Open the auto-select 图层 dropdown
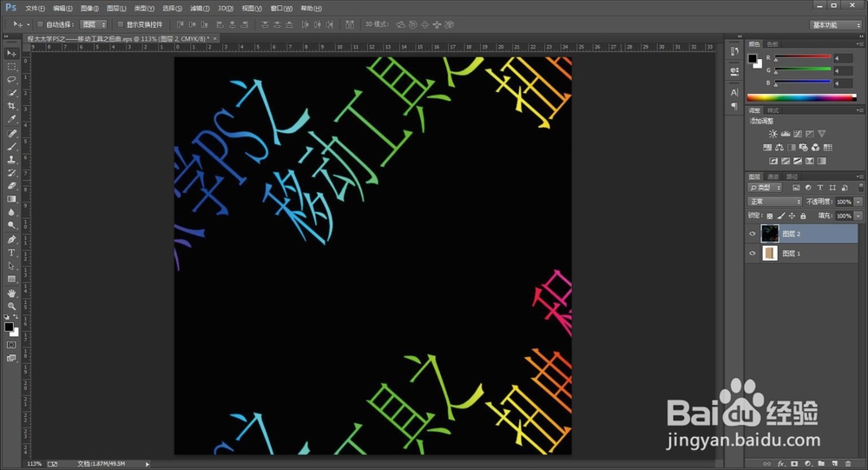Image resolution: width=868 pixels, height=470 pixels. (x=93, y=24)
